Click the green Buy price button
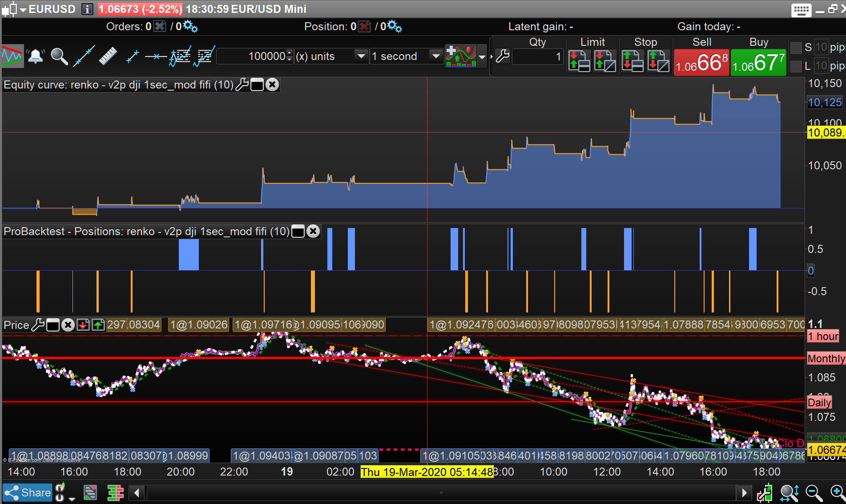The height and width of the screenshot is (504, 846). (x=758, y=62)
